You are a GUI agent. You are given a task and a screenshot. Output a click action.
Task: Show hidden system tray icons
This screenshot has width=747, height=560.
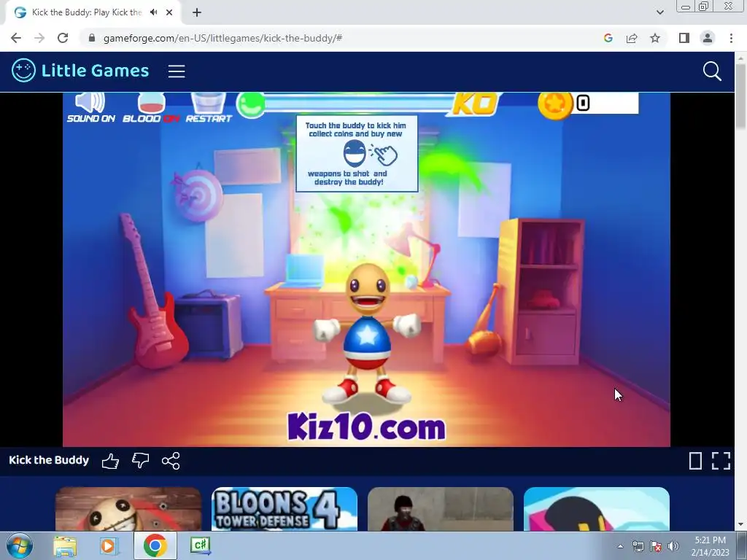620,546
